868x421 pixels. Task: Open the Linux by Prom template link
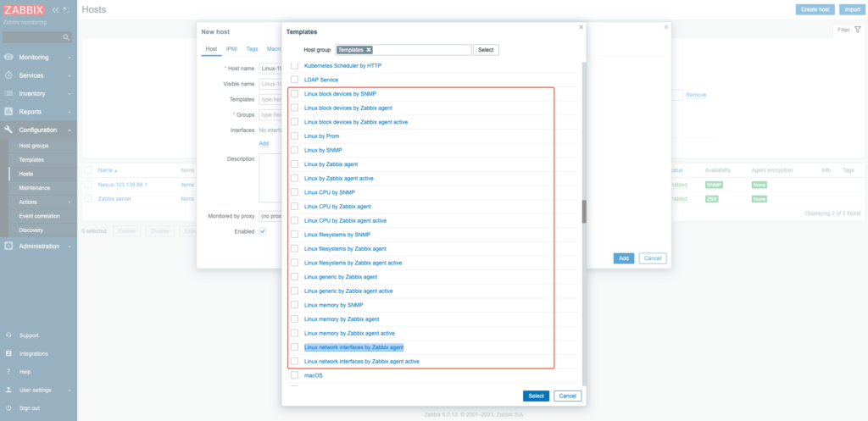321,136
